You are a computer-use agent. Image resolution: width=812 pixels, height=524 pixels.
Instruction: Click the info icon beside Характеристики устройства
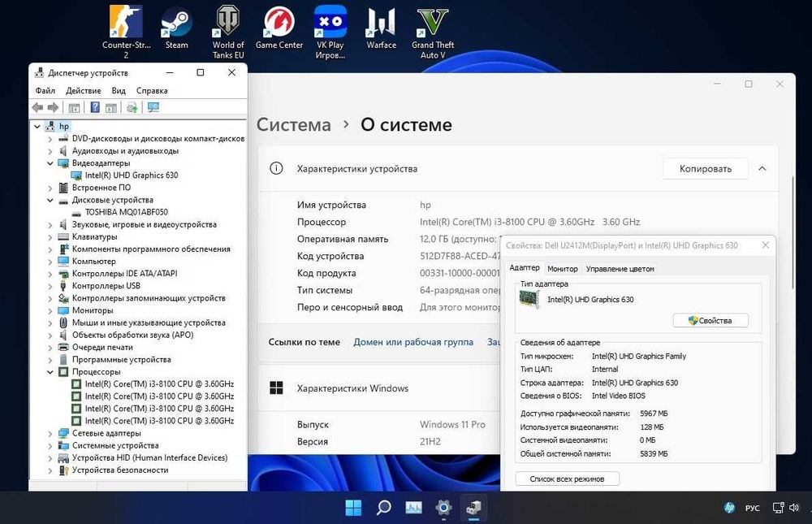tap(277, 168)
